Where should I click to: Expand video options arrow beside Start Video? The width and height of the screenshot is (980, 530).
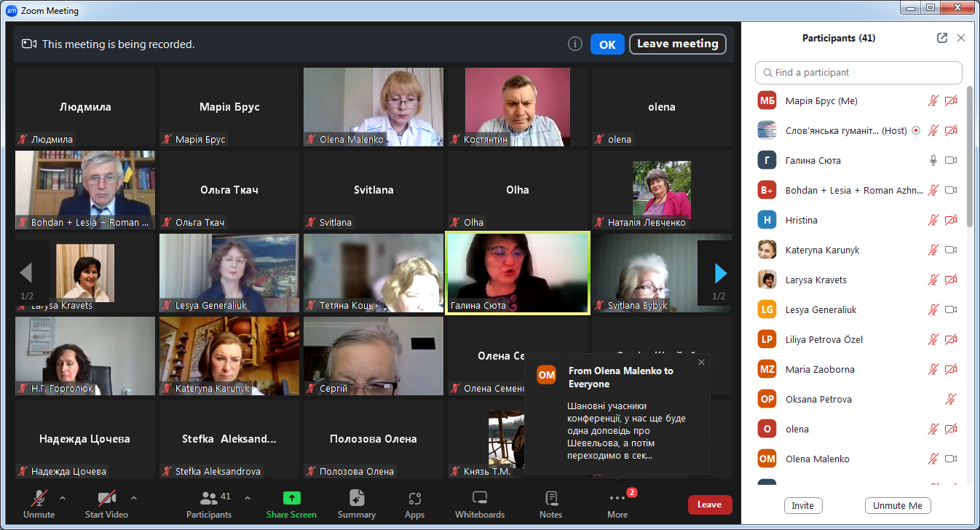point(133,498)
